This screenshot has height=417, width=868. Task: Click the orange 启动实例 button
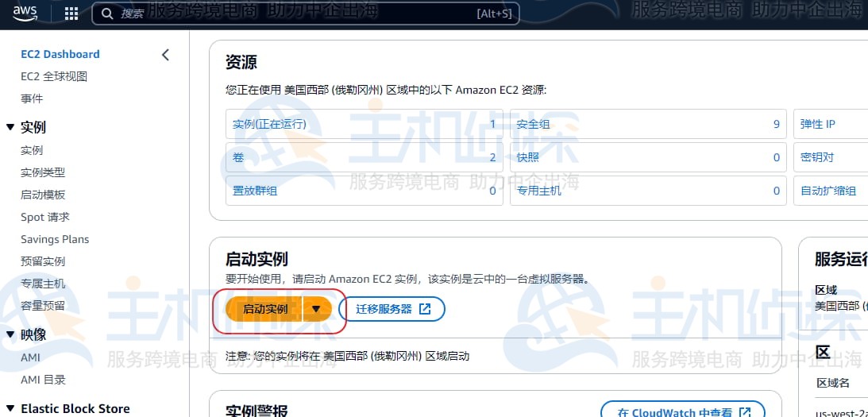264,309
